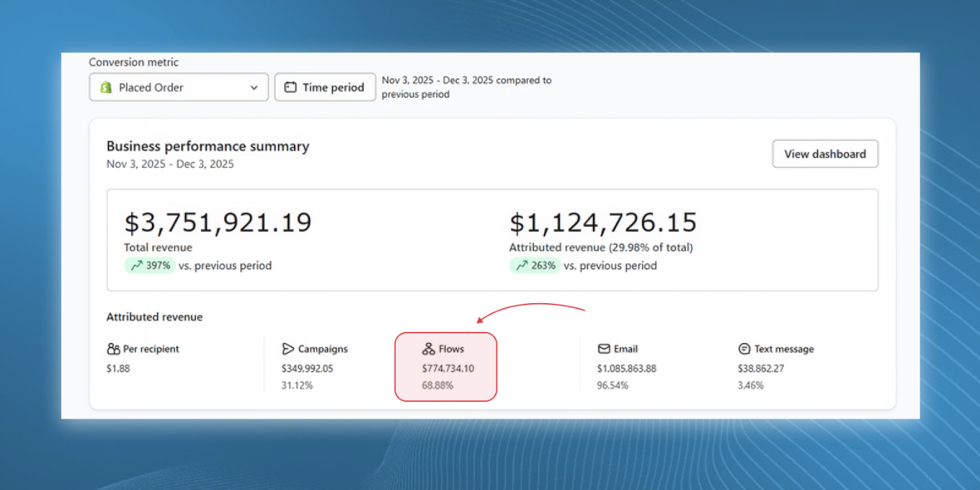This screenshot has height=490, width=980.
Task: Select the Total revenue label
Action: pos(158,247)
